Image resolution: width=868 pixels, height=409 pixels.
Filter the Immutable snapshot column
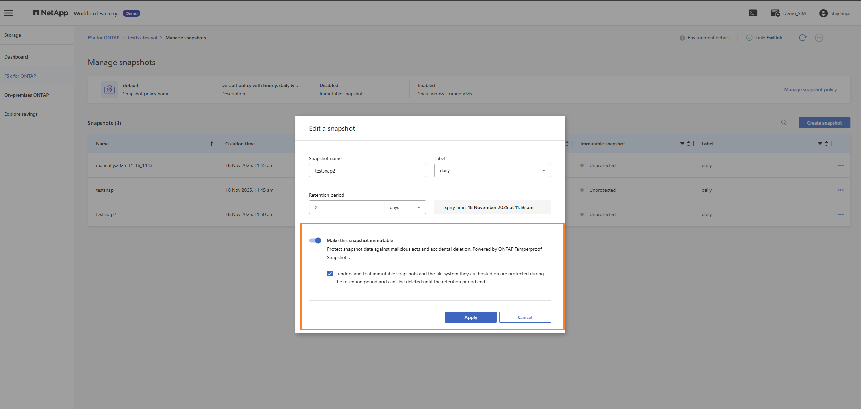(x=682, y=144)
